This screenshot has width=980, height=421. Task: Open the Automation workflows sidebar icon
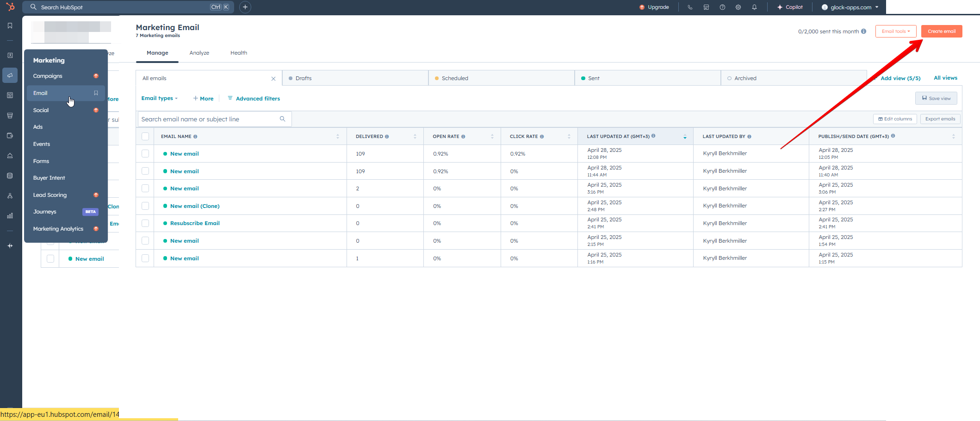point(10,196)
